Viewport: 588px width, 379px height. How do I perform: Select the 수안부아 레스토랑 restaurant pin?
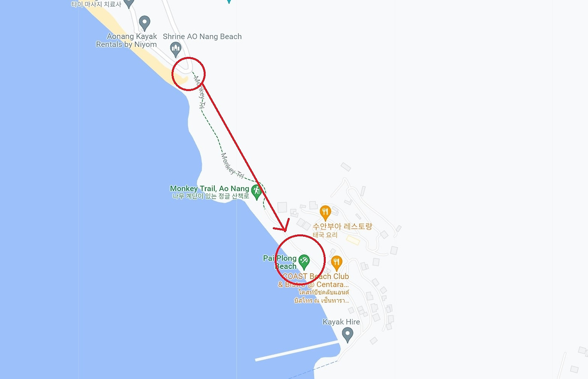tap(325, 212)
